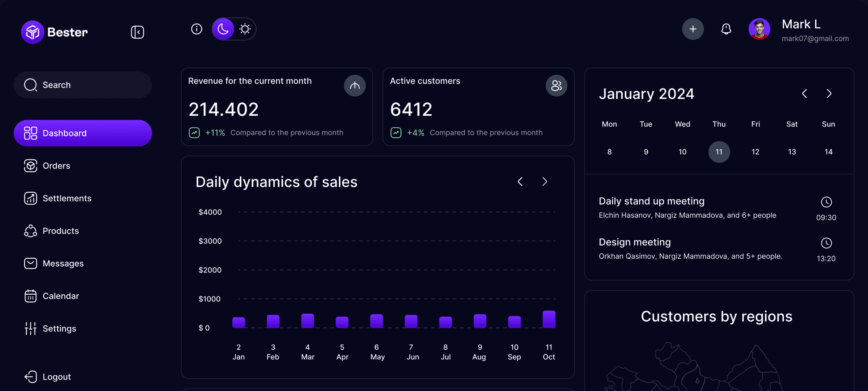
Task: Select Monday 8 in calendar
Action: tap(609, 152)
